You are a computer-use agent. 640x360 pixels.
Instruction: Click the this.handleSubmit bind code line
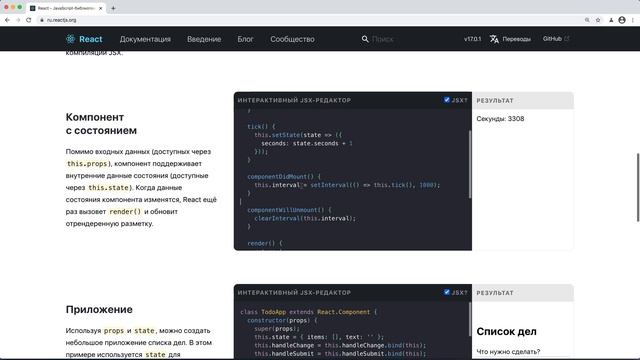[340, 353]
